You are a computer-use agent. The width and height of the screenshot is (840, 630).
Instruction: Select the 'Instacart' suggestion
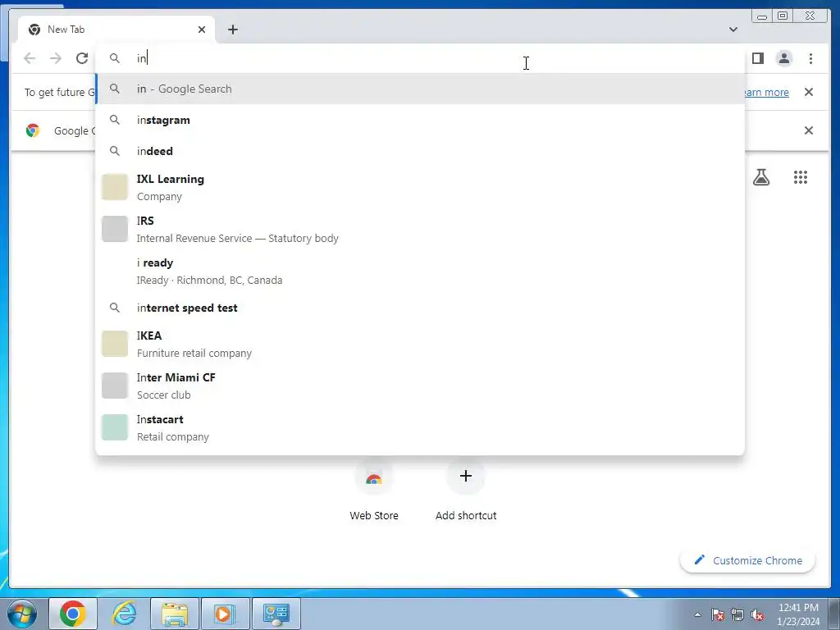(420, 427)
